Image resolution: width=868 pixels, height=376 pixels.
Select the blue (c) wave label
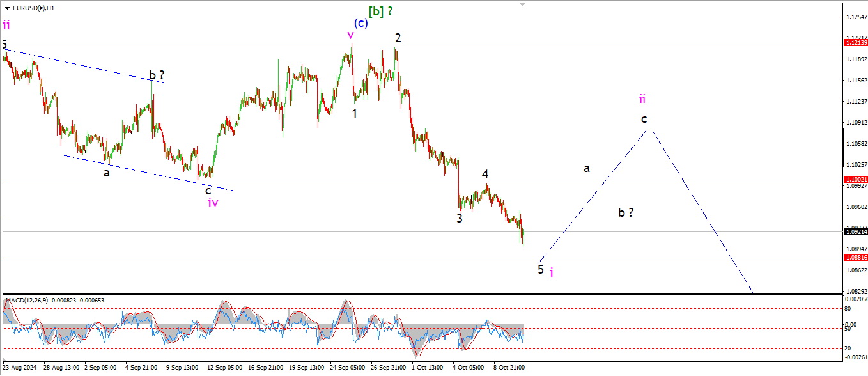click(361, 23)
